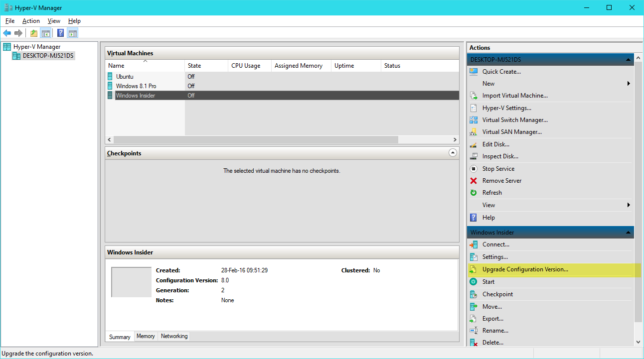
Task: Go back with the blue arrow
Action: tap(7, 33)
